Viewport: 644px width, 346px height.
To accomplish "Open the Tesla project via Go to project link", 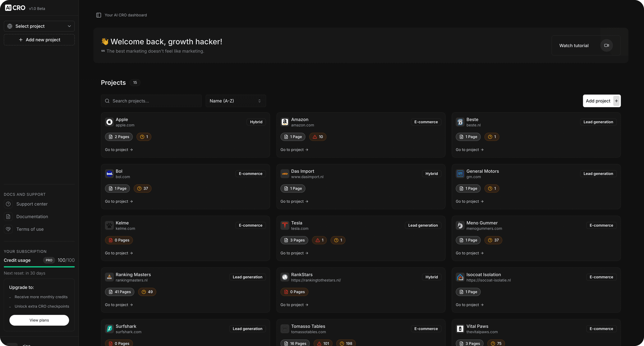I will (295, 253).
